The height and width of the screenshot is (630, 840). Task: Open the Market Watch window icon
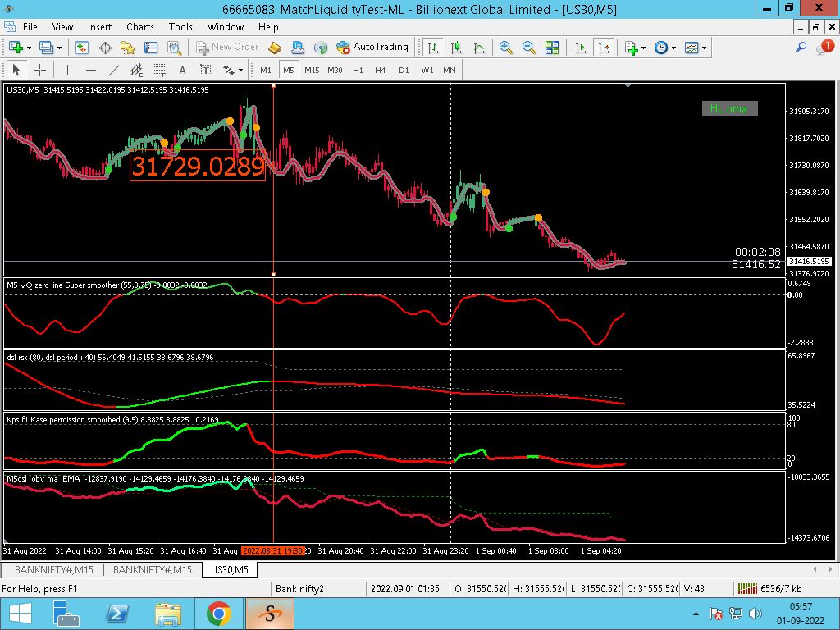coord(82,48)
